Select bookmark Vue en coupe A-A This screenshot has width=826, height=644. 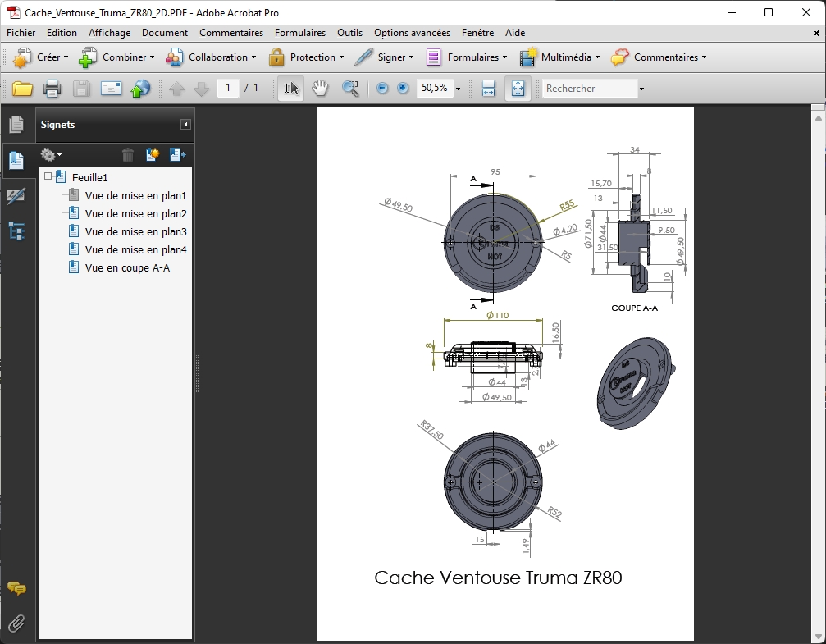127,267
